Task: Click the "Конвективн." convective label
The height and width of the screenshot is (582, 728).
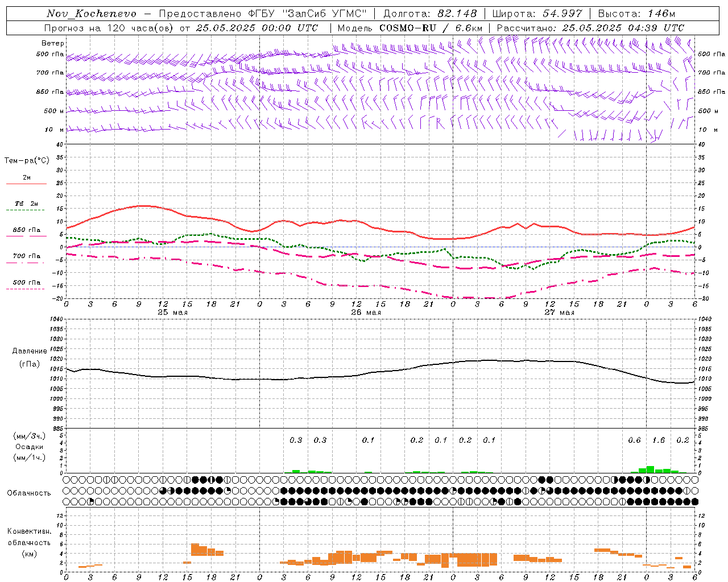Action: 30,531
